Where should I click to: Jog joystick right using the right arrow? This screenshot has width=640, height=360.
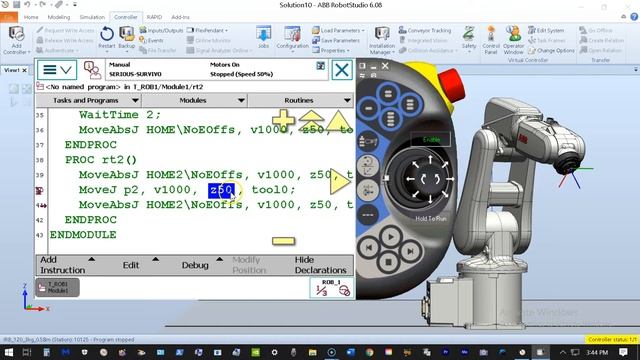[x=450, y=178]
